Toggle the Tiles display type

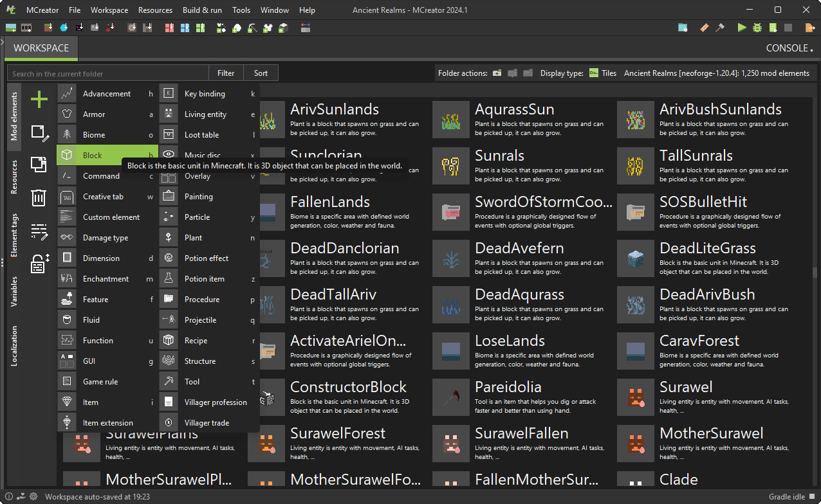(603, 73)
